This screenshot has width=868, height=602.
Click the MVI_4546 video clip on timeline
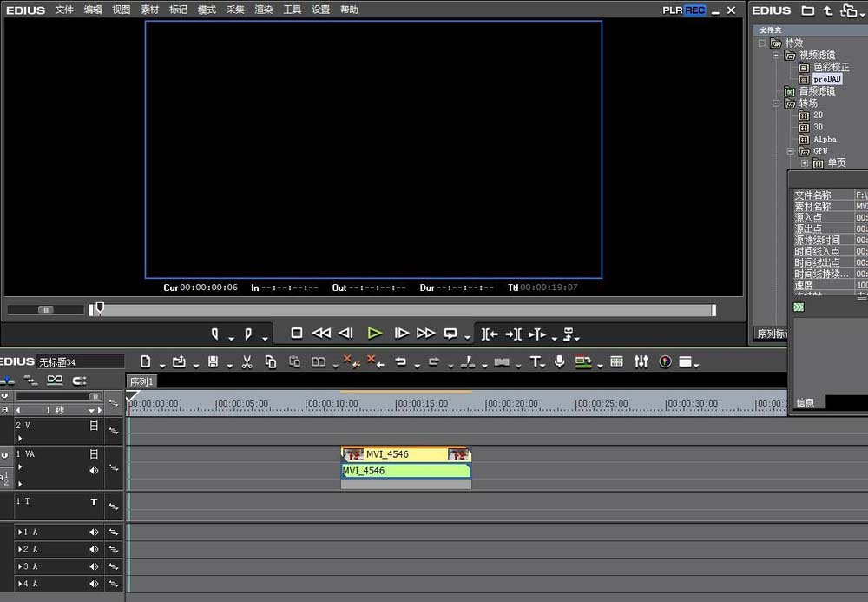pos(405,454)
